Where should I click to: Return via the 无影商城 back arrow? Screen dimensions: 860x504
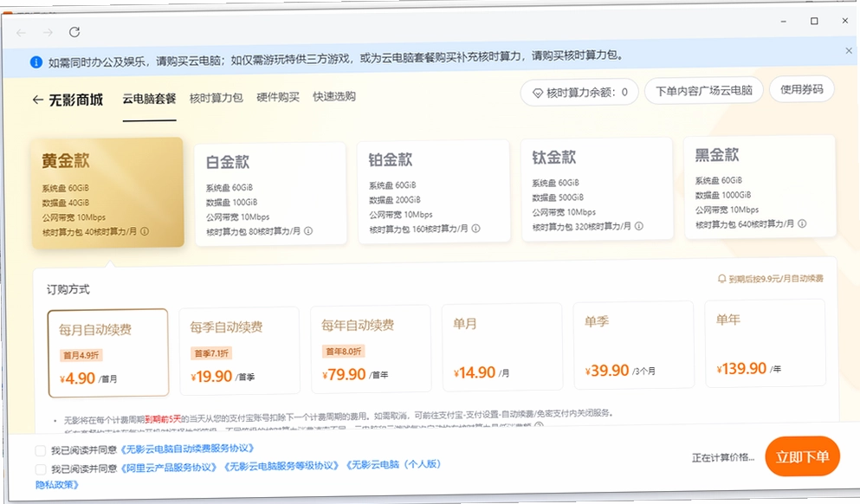click(x=38, y=100)
